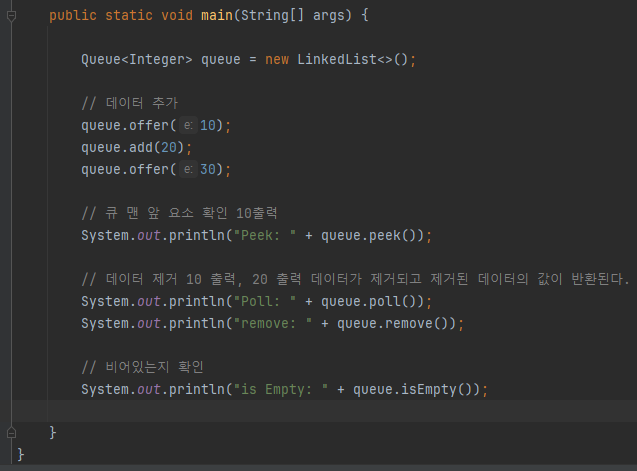Viewport: 637px width, 471px height.
Task: Click the number 30 in second offer call
Action: 208,169
